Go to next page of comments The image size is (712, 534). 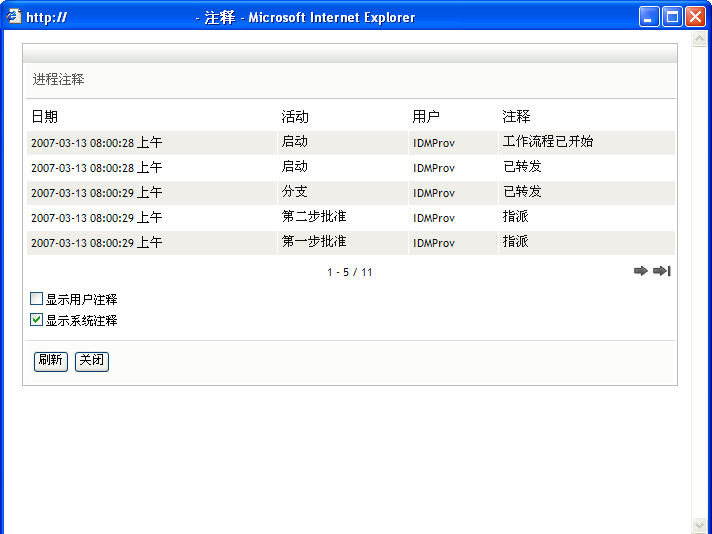640,271
